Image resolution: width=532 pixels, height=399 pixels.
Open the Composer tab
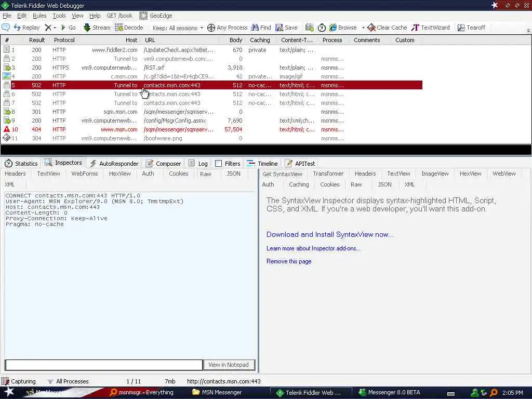(164, 164)
